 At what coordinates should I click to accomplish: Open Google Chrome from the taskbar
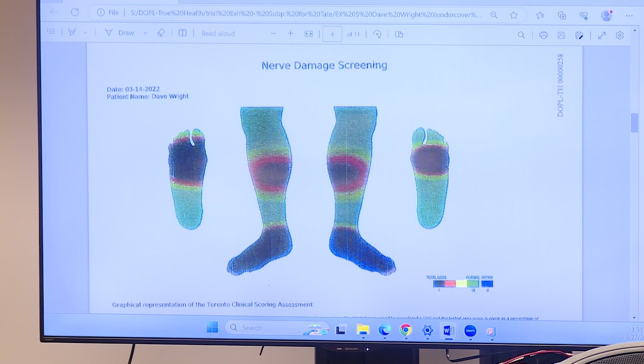coord(406,330)
